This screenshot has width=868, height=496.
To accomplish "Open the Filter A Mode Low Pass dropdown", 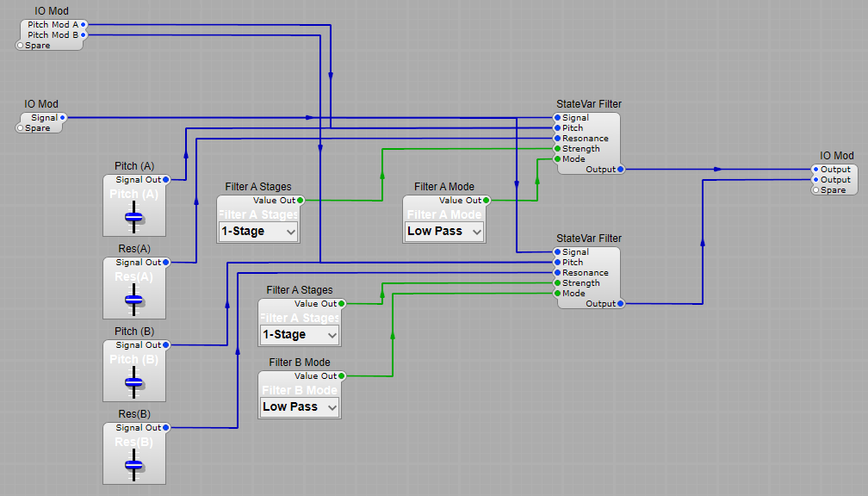I will (x=443, y=231).
